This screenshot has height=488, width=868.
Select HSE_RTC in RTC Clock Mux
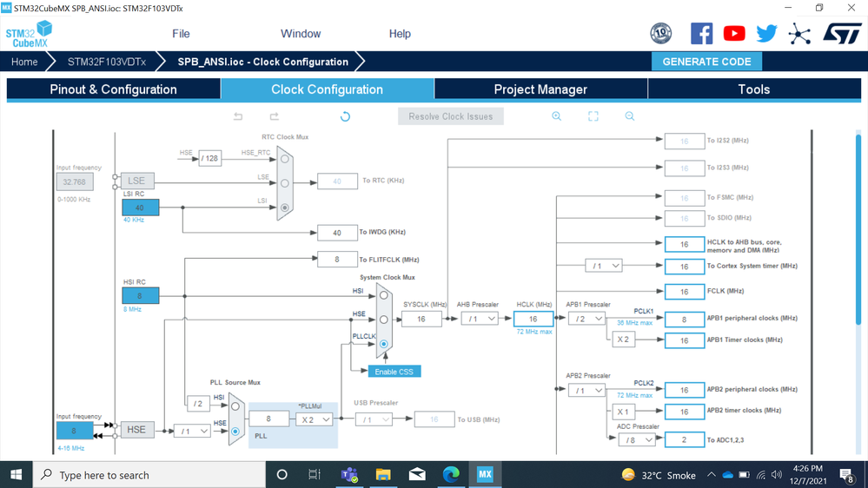click(284, 159)
